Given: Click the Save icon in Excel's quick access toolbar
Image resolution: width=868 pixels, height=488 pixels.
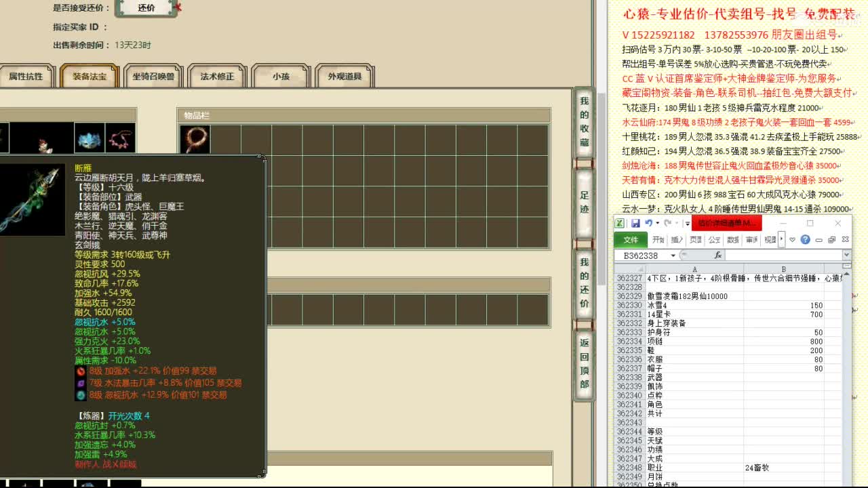Looking at the screenshot, I should pyautogui.click(x=635, y=224).
